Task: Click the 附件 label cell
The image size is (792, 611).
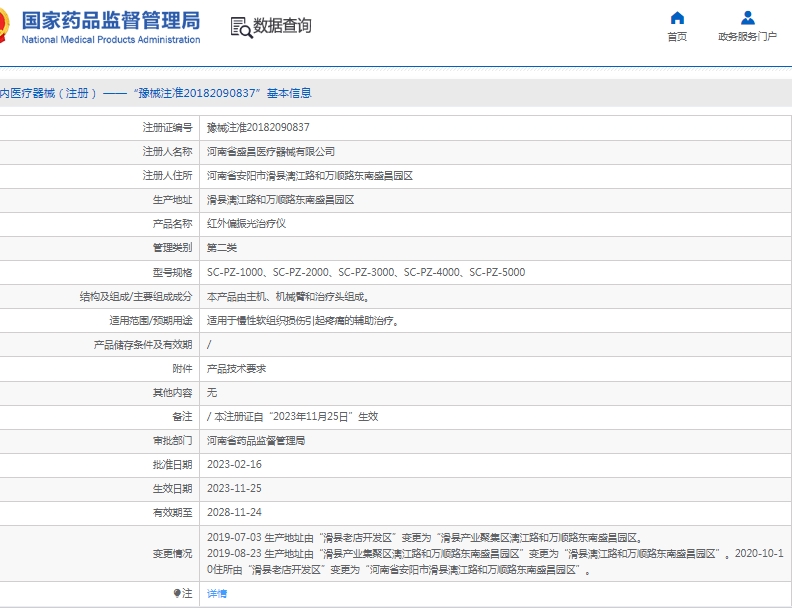Action: [182, 369]
